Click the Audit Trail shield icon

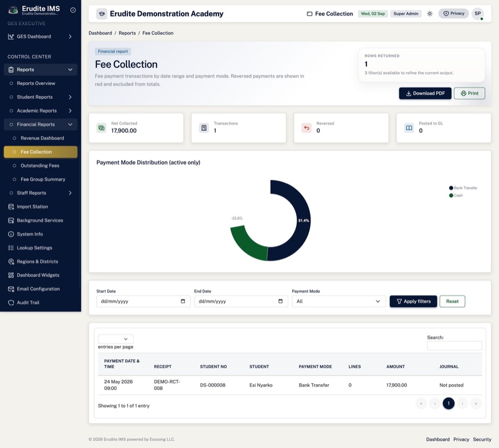click(x=11, y=303)
